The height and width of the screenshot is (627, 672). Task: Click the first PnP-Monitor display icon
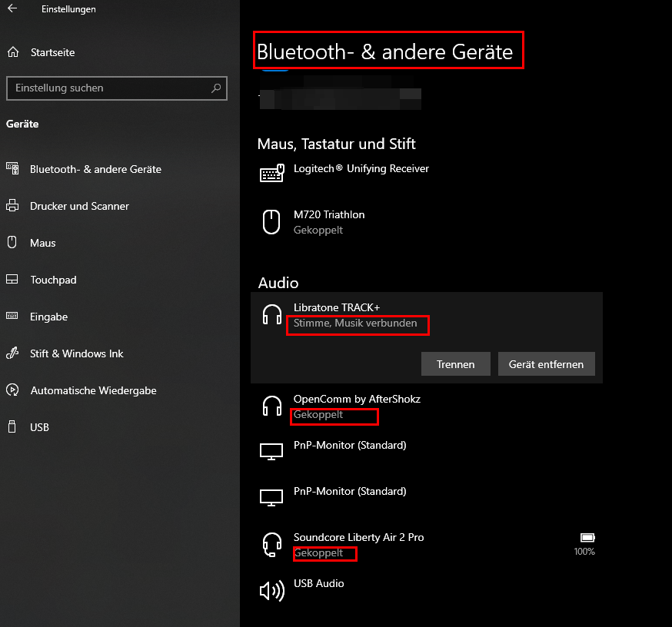click(271, 452)
